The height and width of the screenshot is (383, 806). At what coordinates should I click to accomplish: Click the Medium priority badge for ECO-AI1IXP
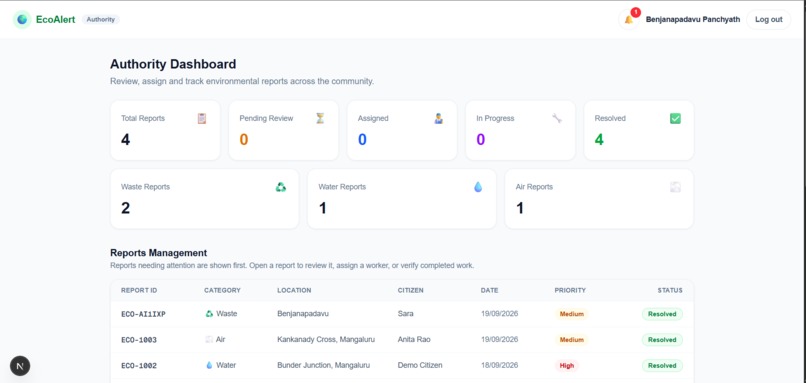[x=572, y=314]
